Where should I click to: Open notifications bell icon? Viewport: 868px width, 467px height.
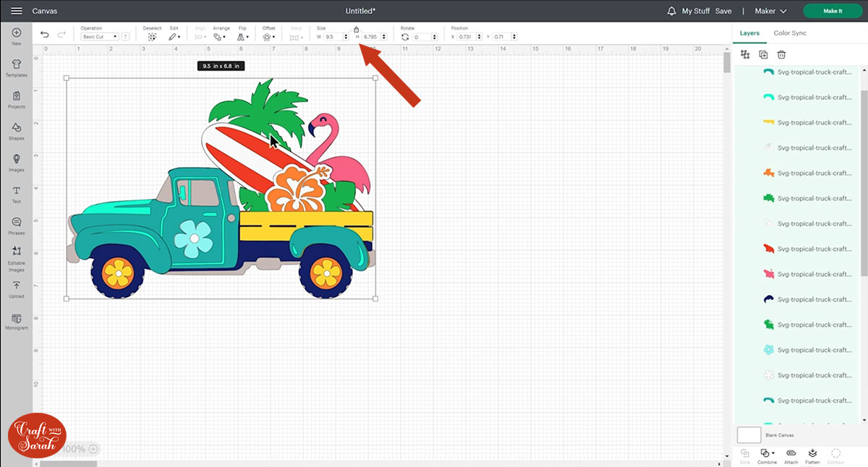(x=671, y=11)
